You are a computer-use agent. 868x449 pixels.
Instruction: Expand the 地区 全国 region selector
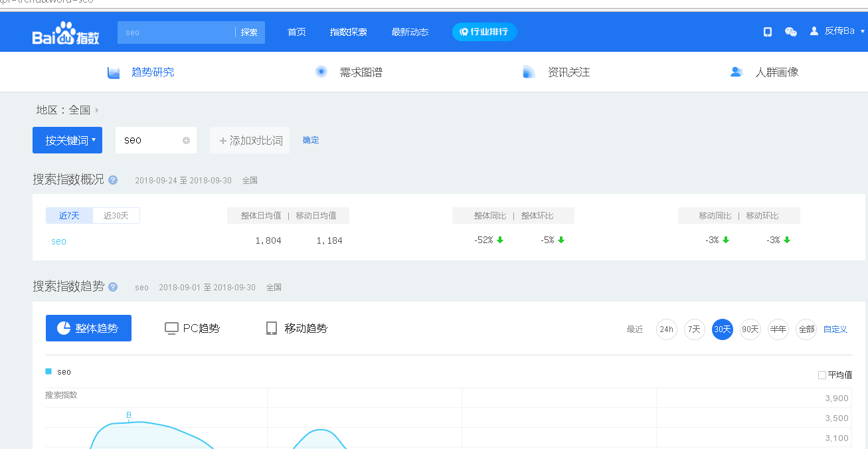tap(97, 110)
